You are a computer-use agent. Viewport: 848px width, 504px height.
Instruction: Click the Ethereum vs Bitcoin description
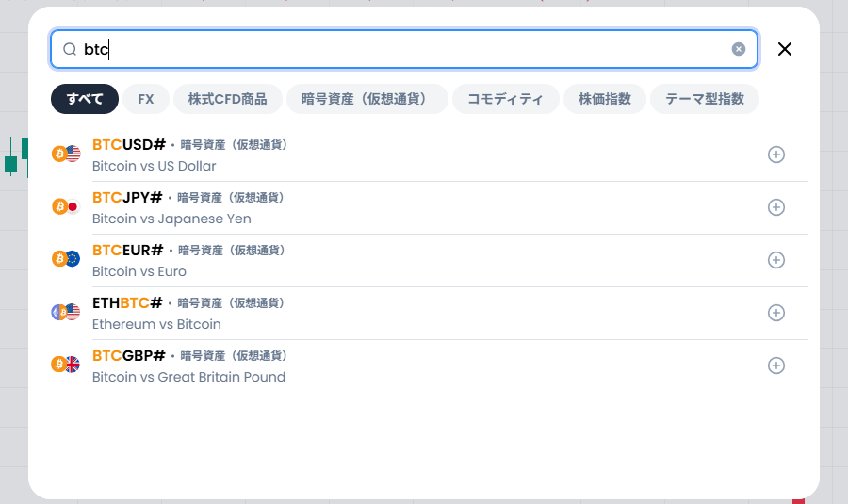coord(156,324)
